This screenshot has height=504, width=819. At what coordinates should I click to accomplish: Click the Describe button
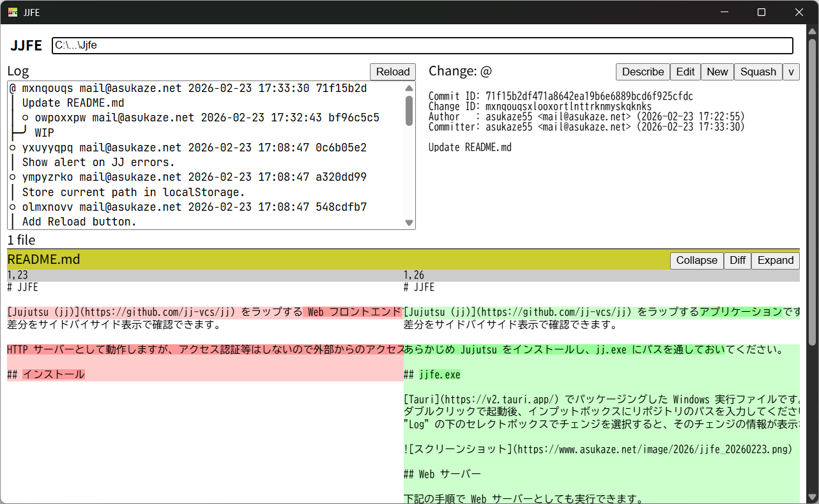pyautogui.click(x=643, y=72)
